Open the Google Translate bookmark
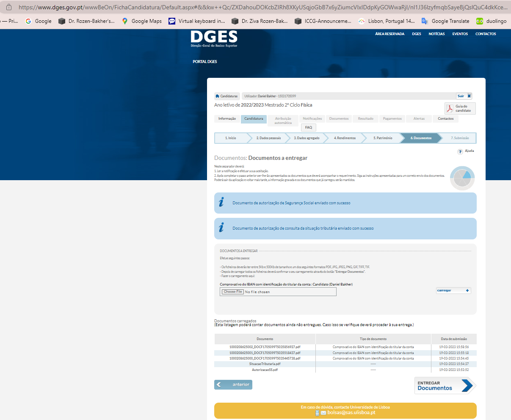The width and height of the screenshot is (511, 420). pos(445,21)
